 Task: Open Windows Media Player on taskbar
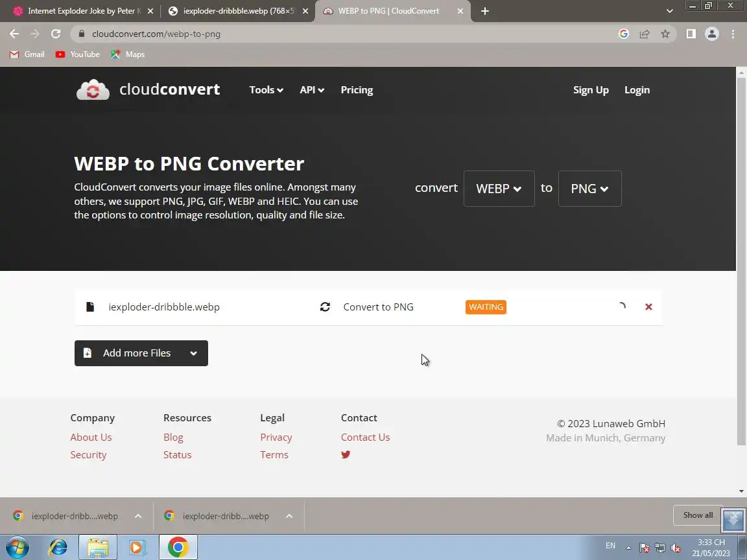pos(137,547)
